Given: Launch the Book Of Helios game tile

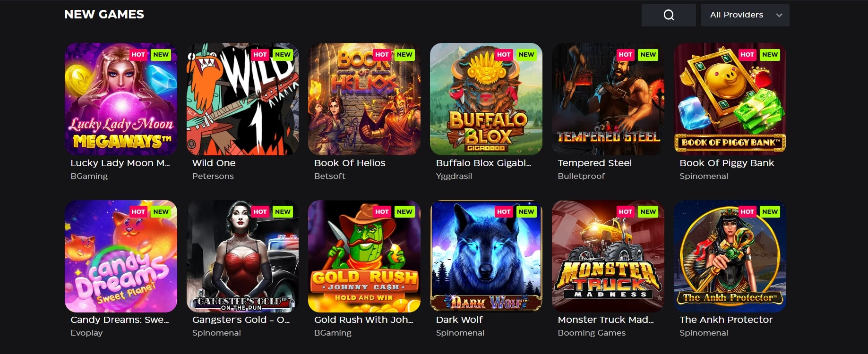Looking at the screenshot, I should (x=364, y=99).
